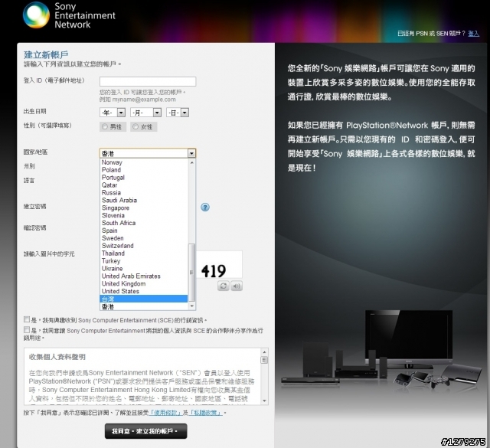Choose Sweden from the country list
The height and width of the screenshot is (448, 490).
click(144, 238)
